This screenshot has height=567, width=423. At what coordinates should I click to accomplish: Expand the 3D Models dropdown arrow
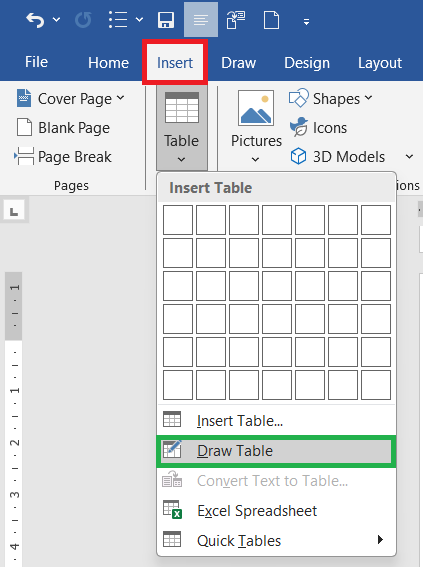[409, 157]
